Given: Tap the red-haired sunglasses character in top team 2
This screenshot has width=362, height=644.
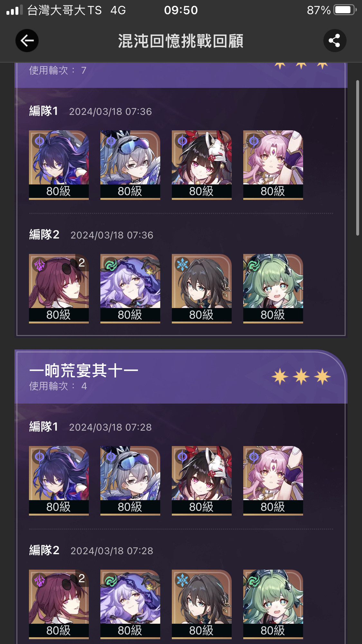Looking at the screenshot, I should 59,288.
